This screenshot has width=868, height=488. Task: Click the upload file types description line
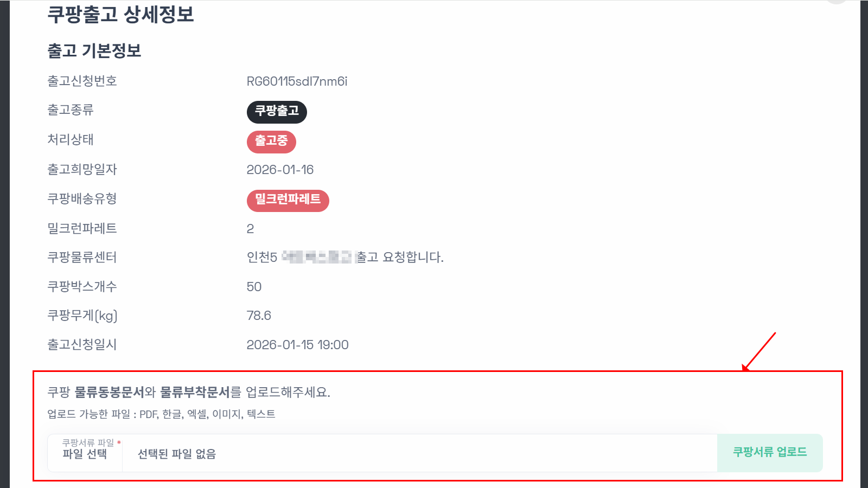pyautogui.click(x=161, y=414)
